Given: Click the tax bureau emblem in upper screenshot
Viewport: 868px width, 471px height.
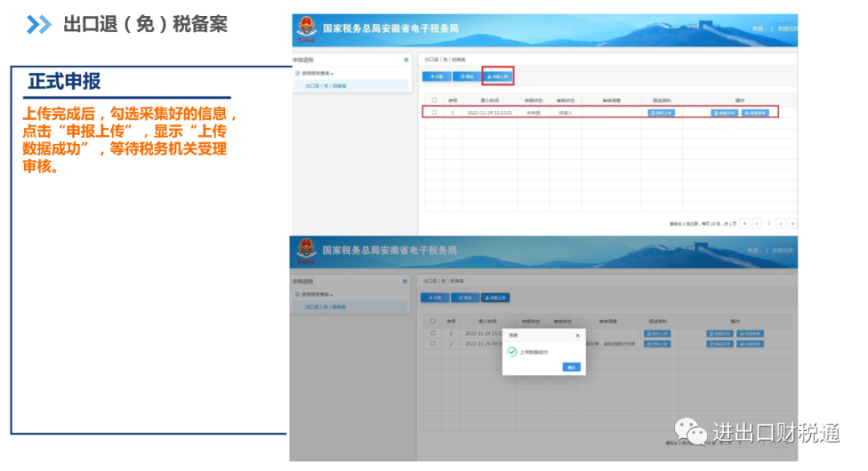Looking at the screenshot, I should [x=306, y=29].
